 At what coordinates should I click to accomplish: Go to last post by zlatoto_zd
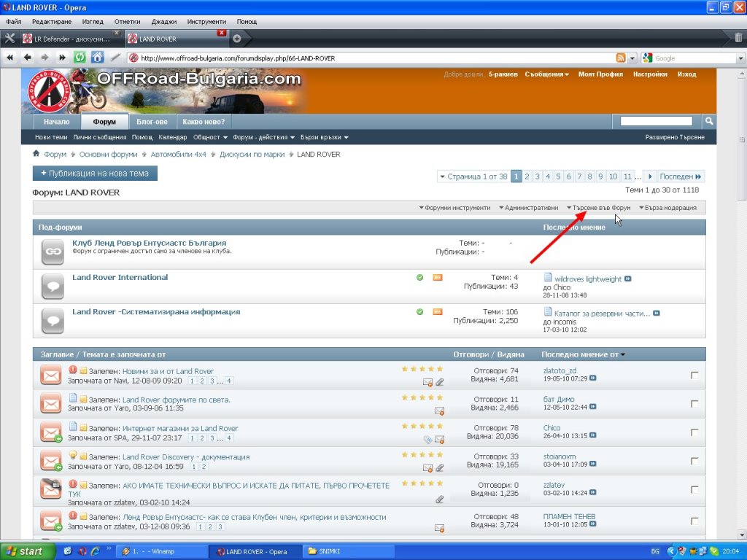coord(592,378)
